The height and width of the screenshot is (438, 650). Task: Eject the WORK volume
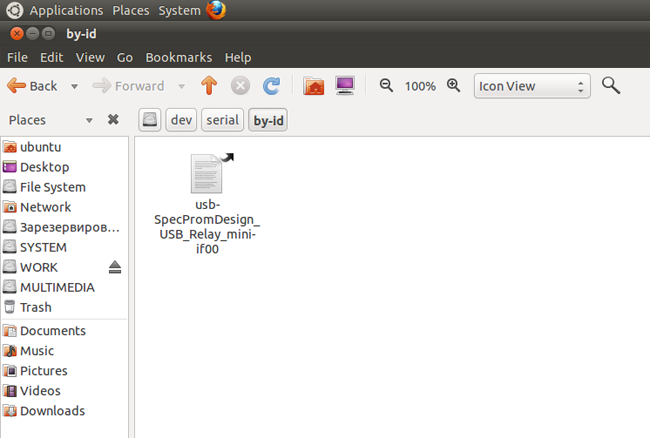114,267
